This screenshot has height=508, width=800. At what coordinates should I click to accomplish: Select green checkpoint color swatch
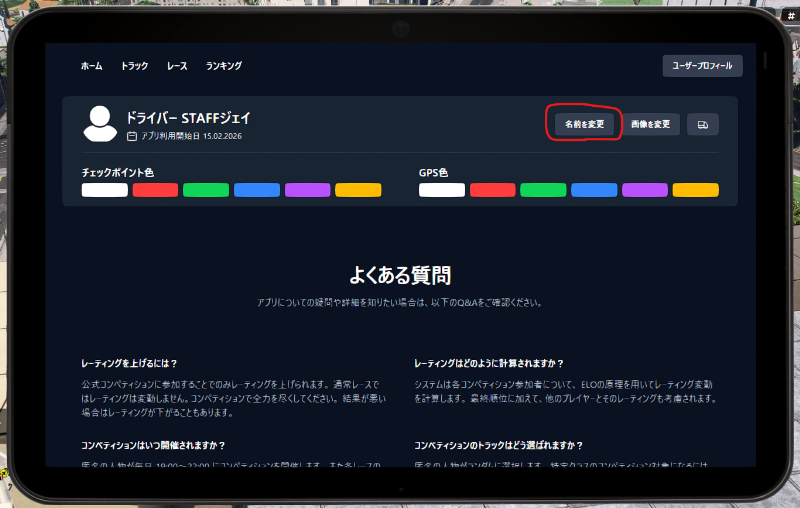click(x=206, y=190)
